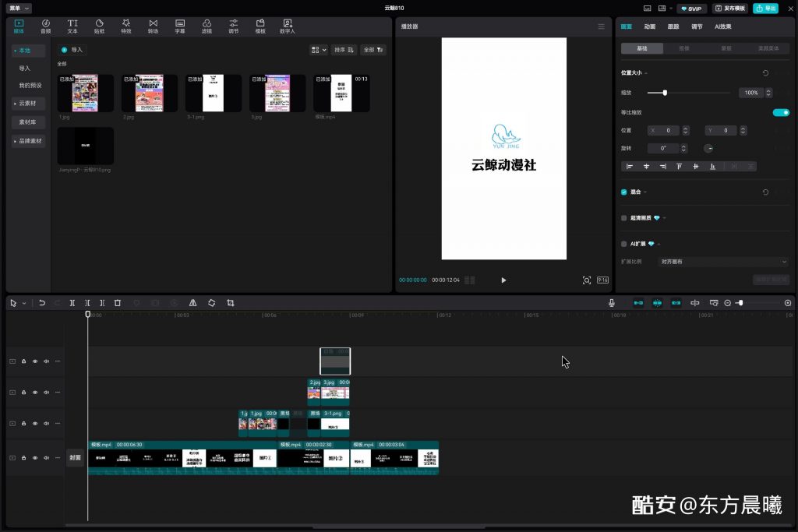798x532 pixels.
Task: Click the undo arrow in timeline toolbar
Action: (42, 303)
